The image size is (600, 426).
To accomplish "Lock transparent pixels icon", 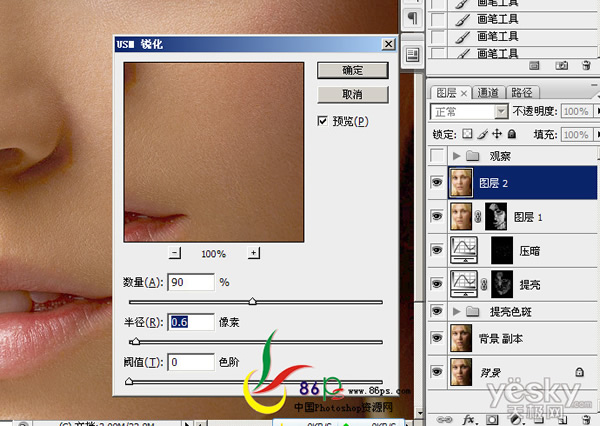I will [x=467, y=134].
